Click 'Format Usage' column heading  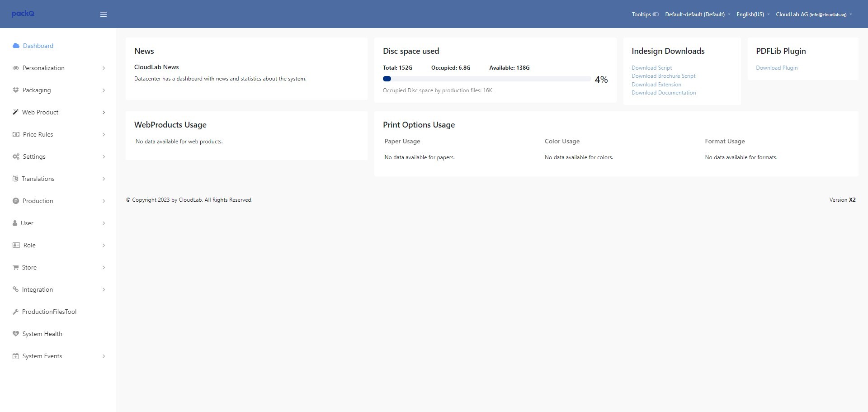(725, 141)
